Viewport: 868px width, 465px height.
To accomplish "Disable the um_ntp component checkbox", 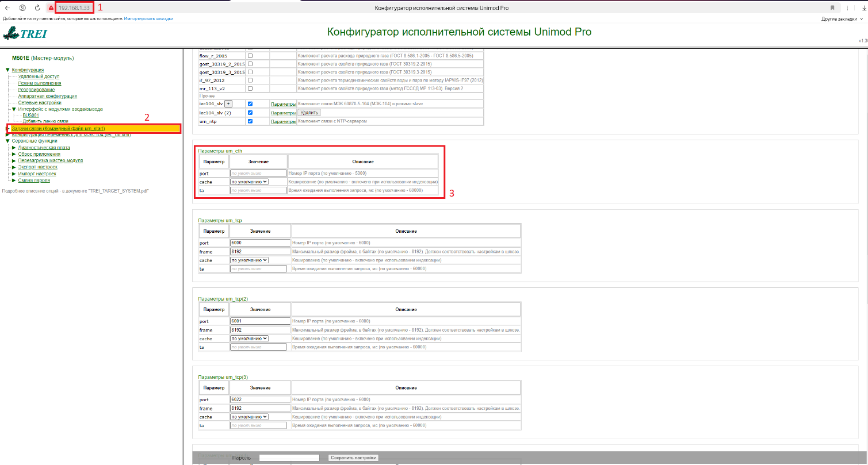I will pyautogui.click(x=250, y=121).
